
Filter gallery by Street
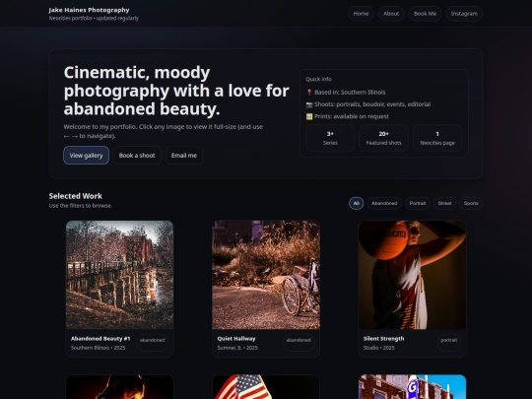[444, 203]
